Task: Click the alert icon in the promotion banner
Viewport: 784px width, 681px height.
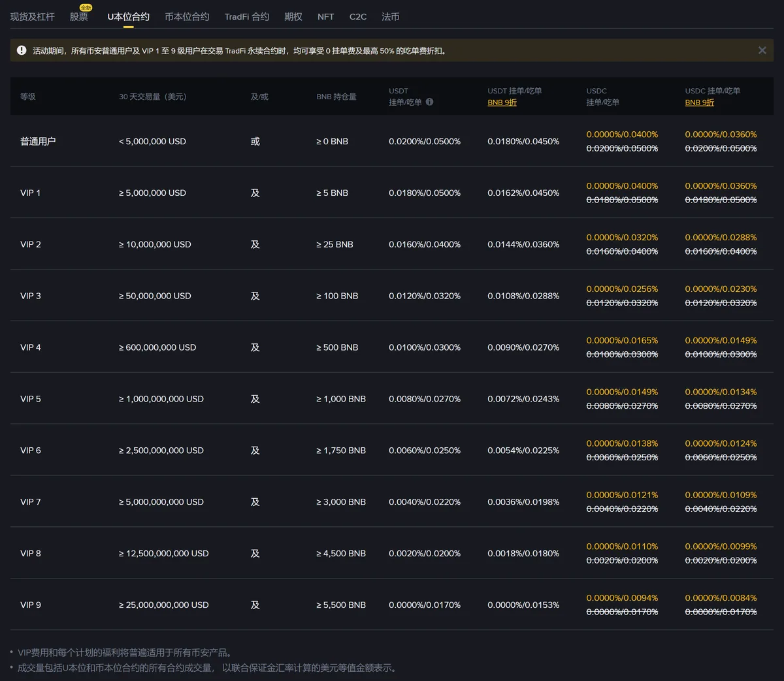Action: 22,50
